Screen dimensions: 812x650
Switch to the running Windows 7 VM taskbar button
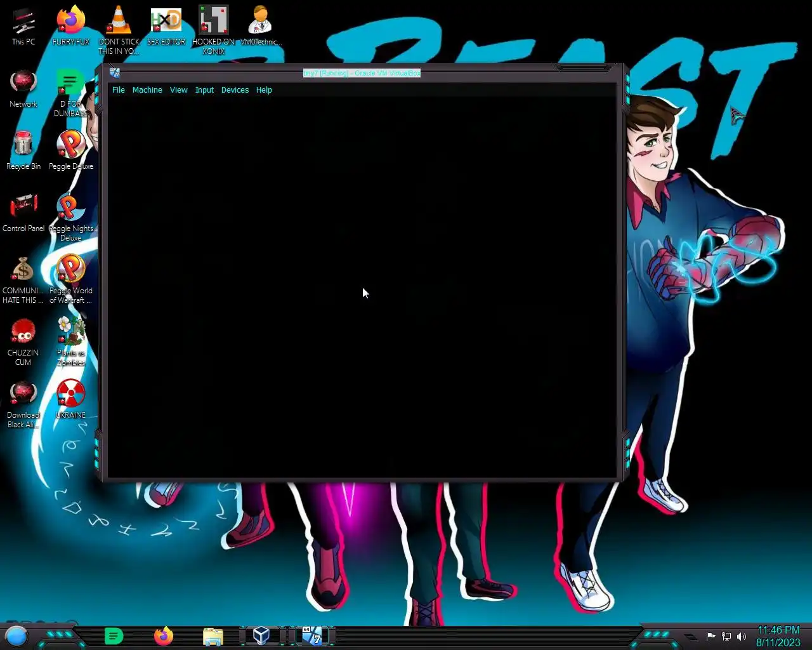[x=311, y=635]
